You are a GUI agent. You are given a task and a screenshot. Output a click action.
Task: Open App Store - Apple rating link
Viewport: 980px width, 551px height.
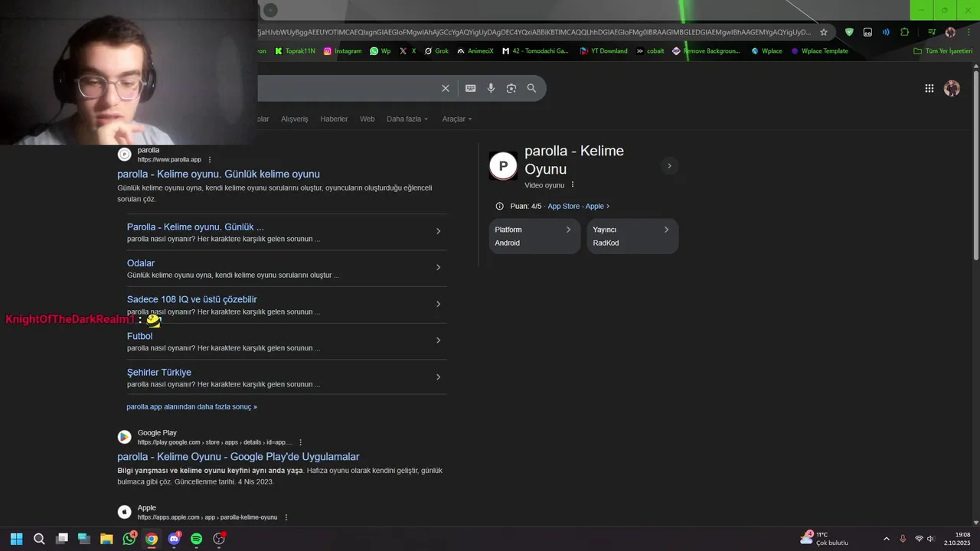click(578, 206)
